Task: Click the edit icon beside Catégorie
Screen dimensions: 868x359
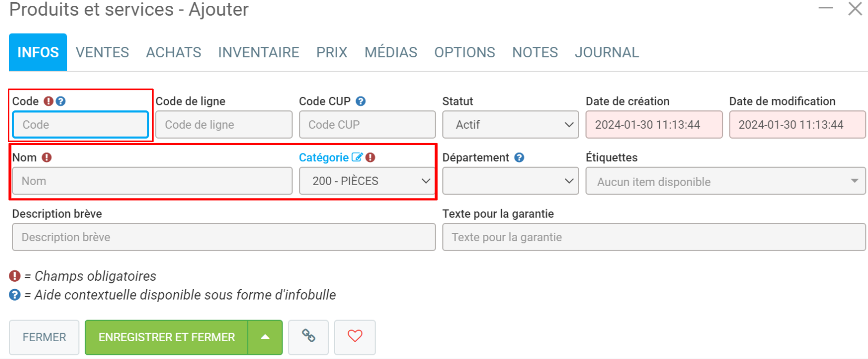Action: 357,157
